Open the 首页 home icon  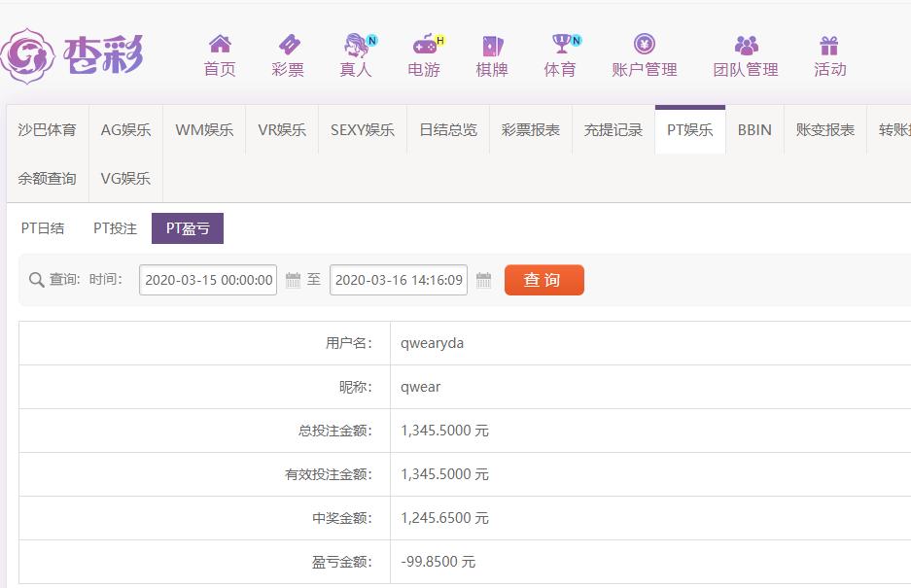click(220, 44)
